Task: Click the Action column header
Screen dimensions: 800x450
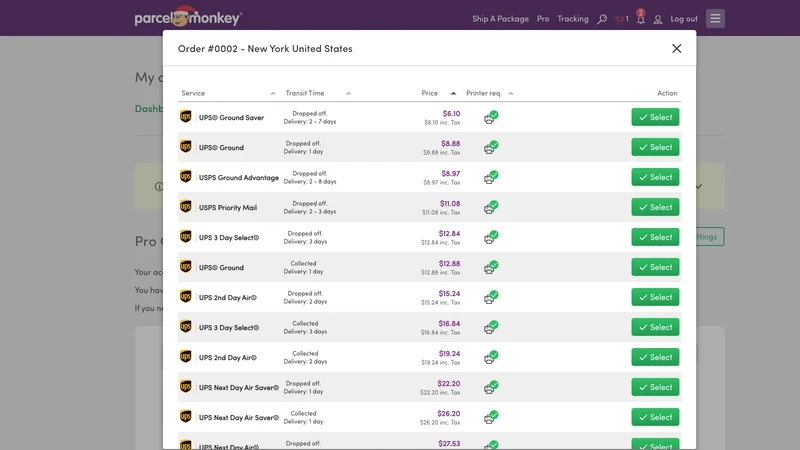Action: pos(667,93)
